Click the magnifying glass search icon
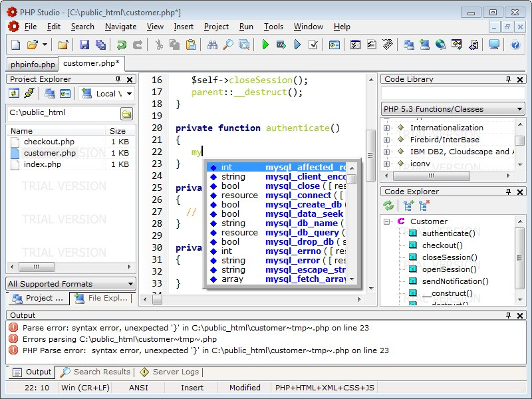Viewport: 532px width, 399px height. coord(228,45)
